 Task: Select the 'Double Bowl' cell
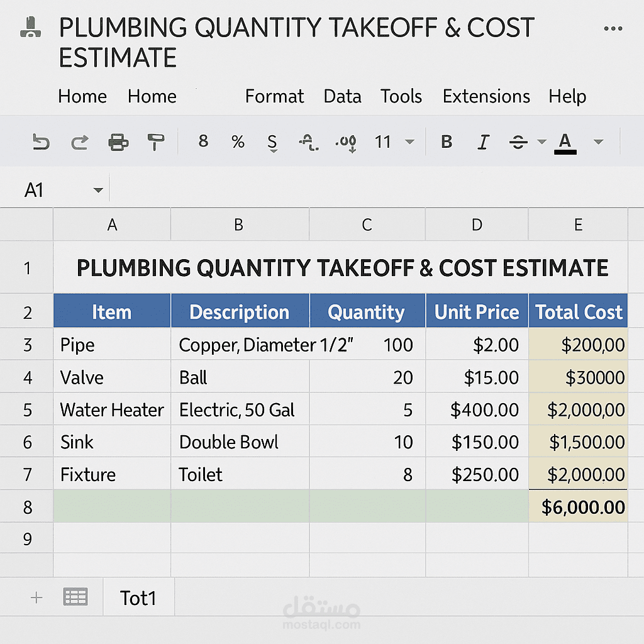click(x=240, y=442)
